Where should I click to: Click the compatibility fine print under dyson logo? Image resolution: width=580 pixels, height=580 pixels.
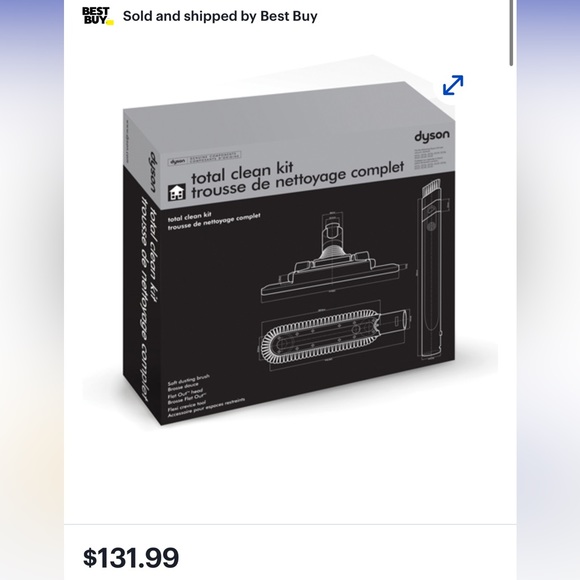[x=429, y=158]
